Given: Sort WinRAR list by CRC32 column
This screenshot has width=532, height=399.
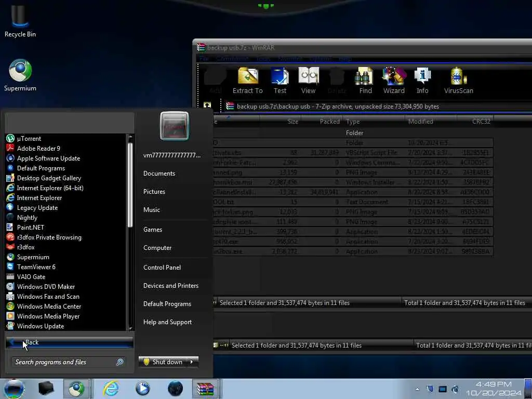Looking at the screenshot, I should (x=475, y=122).
